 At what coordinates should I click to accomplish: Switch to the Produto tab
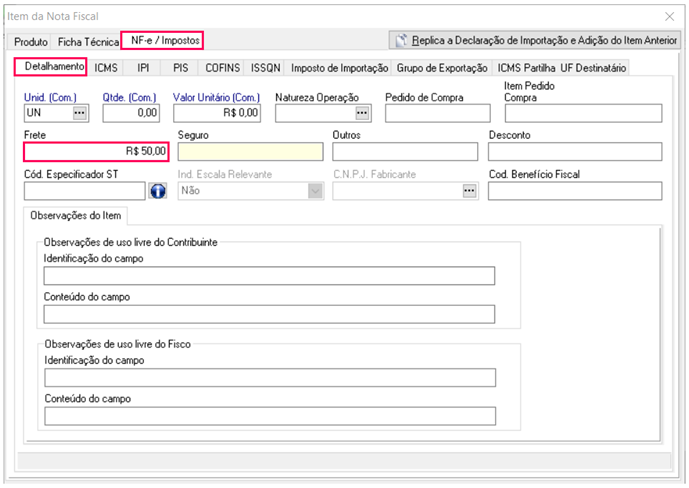30,43
